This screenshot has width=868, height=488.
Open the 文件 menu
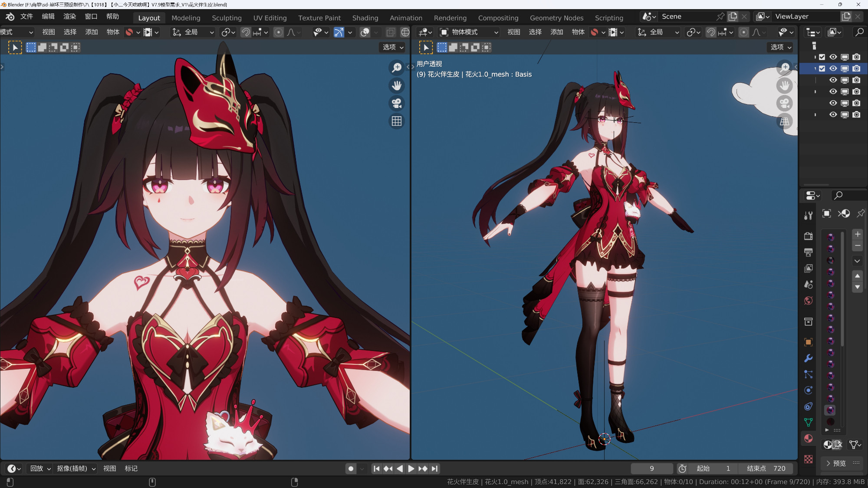coord(26,16)
